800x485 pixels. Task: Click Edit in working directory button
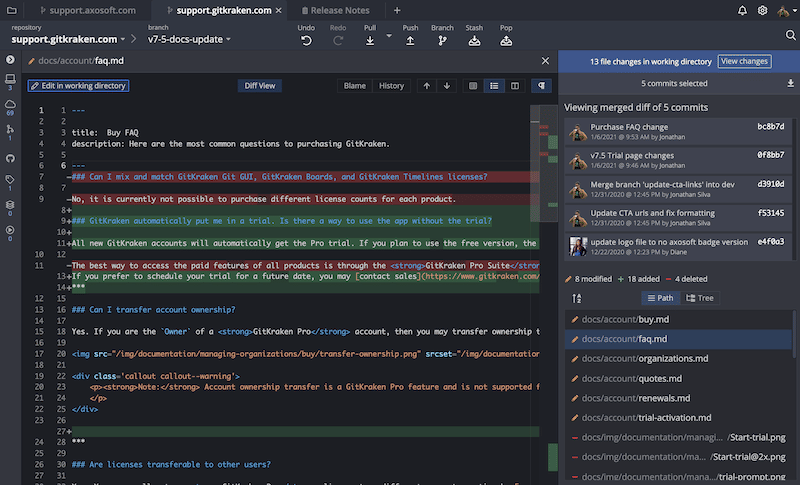78,86
